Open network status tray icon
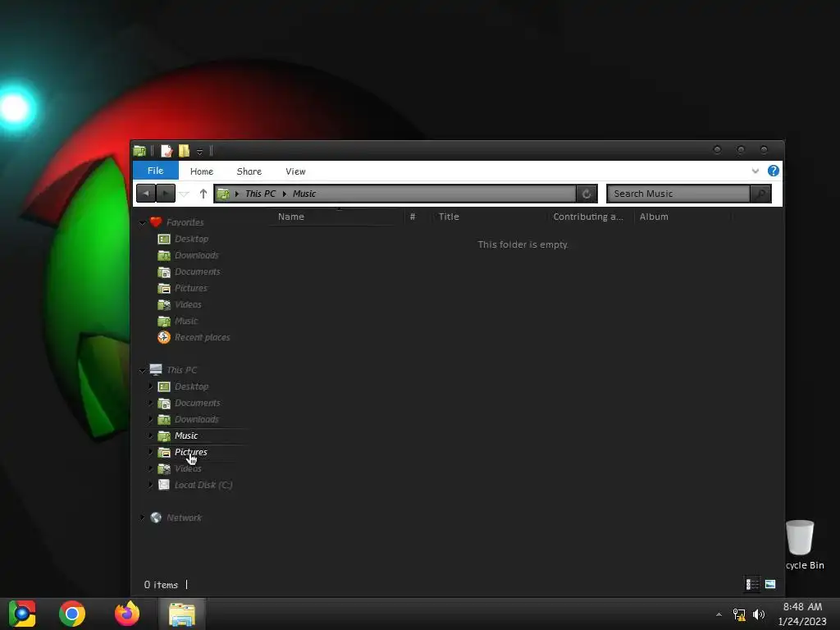Image resolution: width=840 pixels, height=630 pixels. coord(739,614)
